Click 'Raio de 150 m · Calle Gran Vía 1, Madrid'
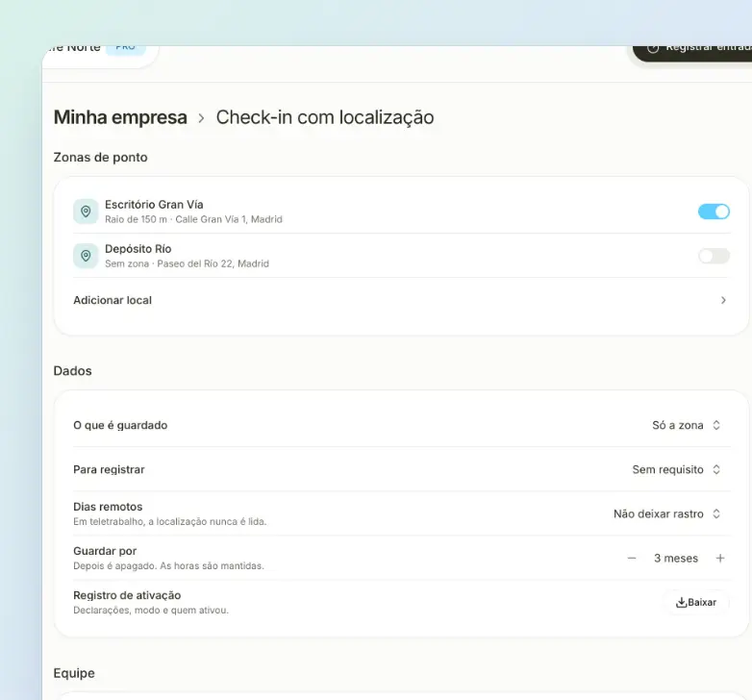This screenshot has height=700, width=752. (x=193, y=219)
